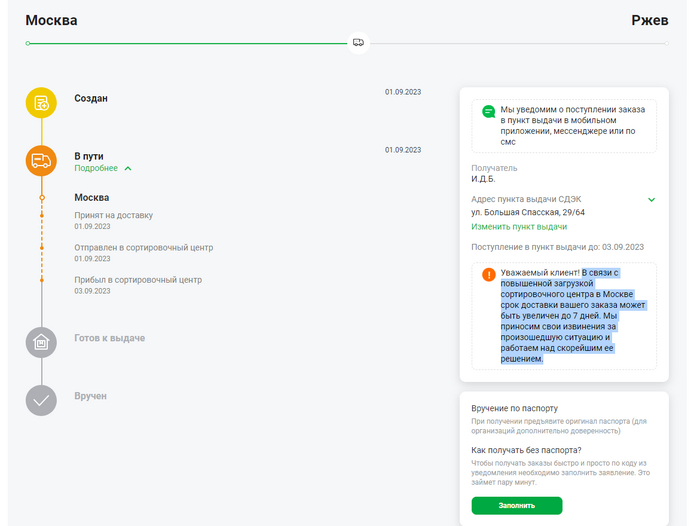Click the orange warning exclamation icon

488,274
